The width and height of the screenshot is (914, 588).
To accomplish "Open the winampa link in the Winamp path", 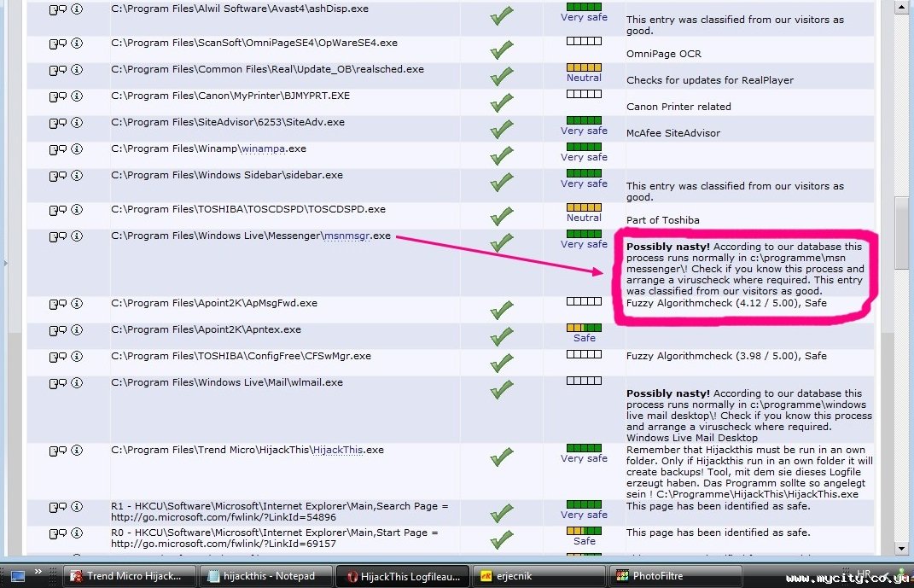I will pos(263,148).
